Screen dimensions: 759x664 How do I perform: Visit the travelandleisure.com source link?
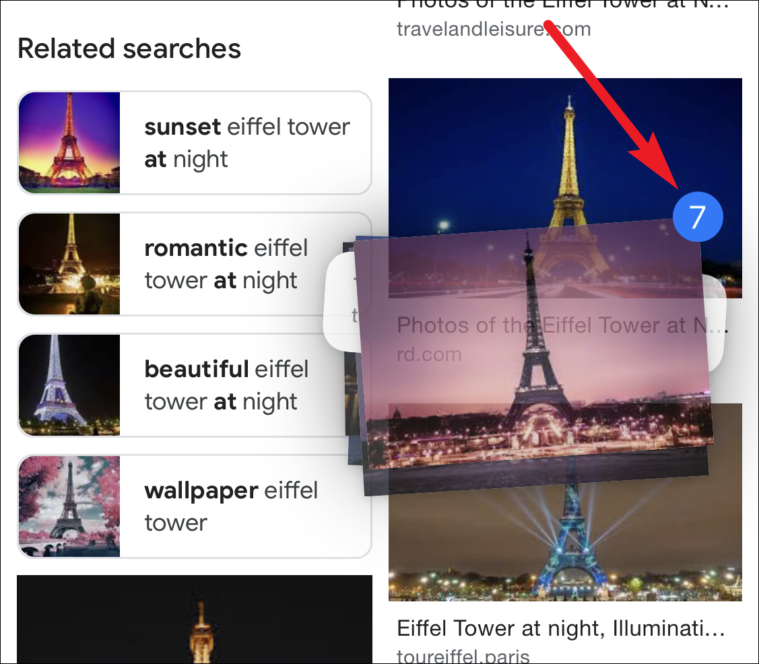tap(494, 29)
